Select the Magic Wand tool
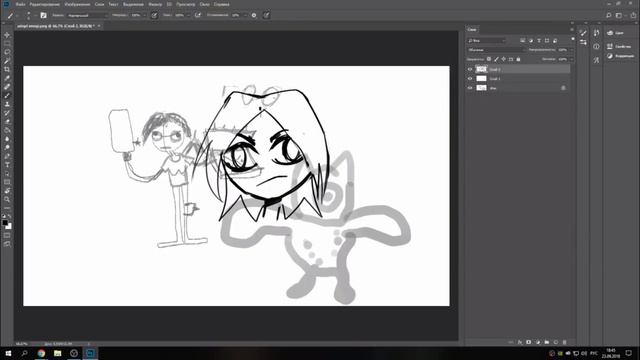 click(7, 61)
